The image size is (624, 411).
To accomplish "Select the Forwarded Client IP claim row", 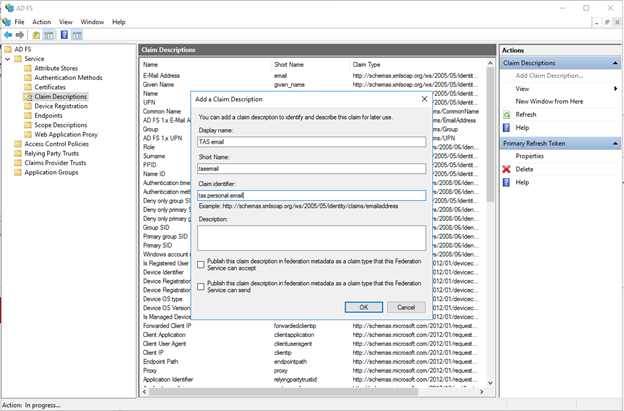I will coord(310,326).
